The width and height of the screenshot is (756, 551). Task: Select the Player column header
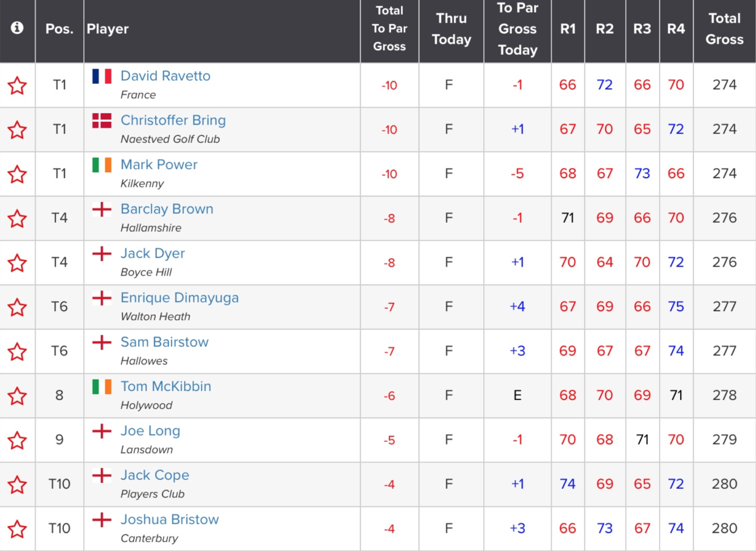[108, 29]
